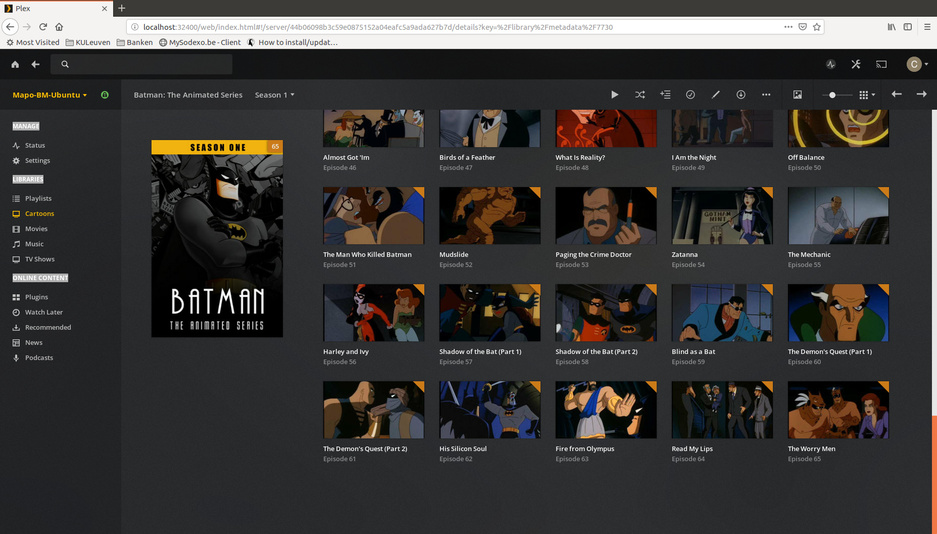The width and height of the screenshot is (937, 534).
Task: Click browser back button
Action: click(x=10, y=27)
